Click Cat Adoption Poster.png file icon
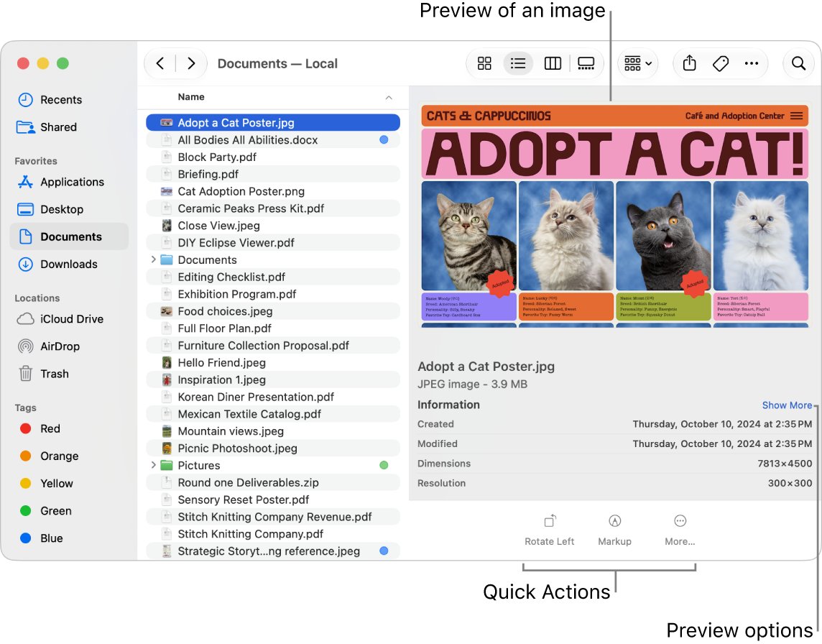 point(166,191)
